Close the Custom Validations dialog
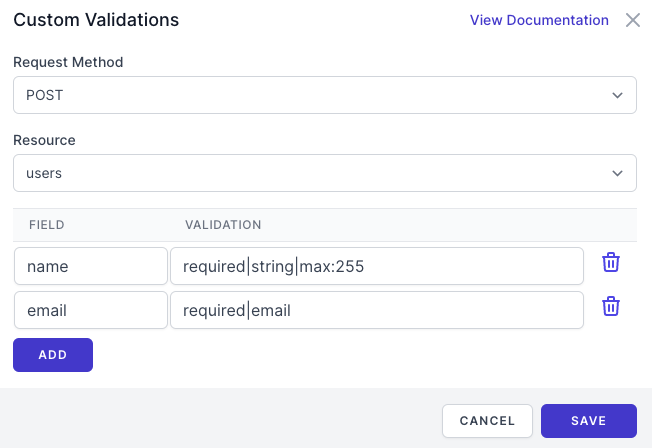The width and height of the screenshot is (652, 448). (x=633, y=20)
